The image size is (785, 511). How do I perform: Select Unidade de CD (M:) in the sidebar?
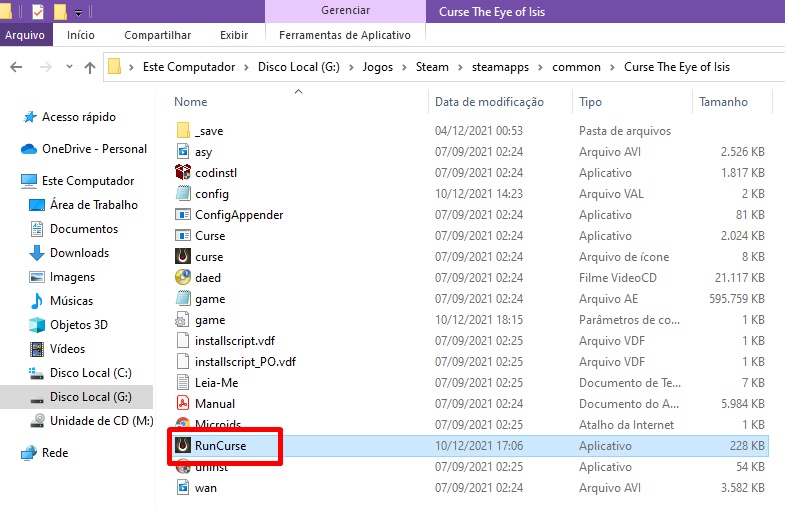pos(102,421)
